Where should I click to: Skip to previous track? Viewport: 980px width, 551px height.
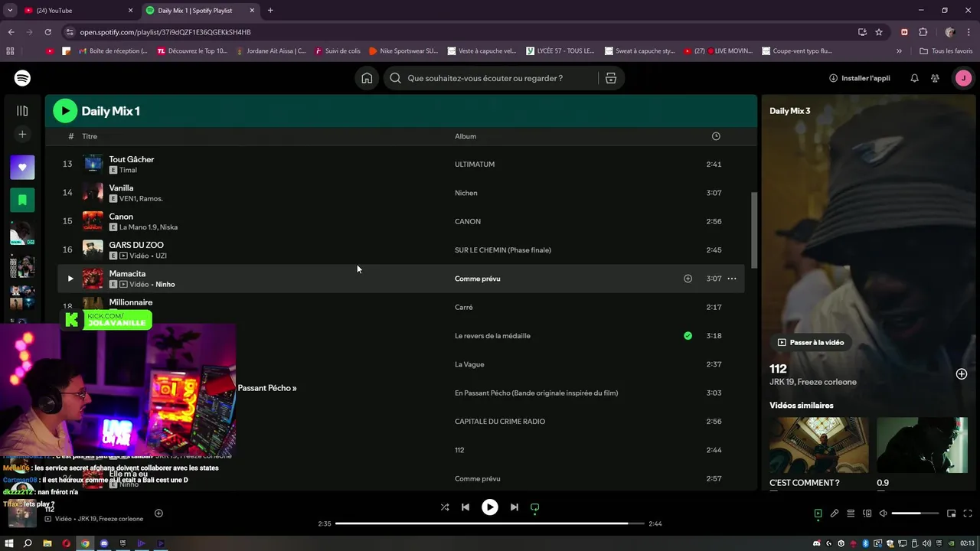[x=465, y=507]
